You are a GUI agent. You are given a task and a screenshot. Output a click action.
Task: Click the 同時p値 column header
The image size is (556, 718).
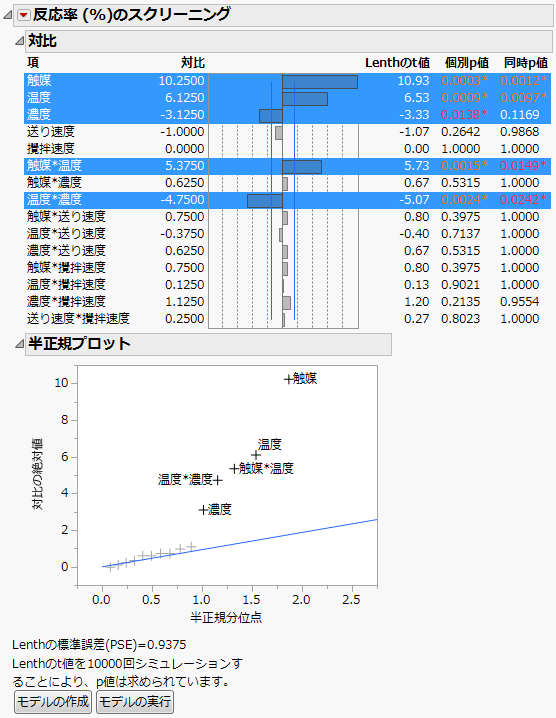(x=525, y=63)
